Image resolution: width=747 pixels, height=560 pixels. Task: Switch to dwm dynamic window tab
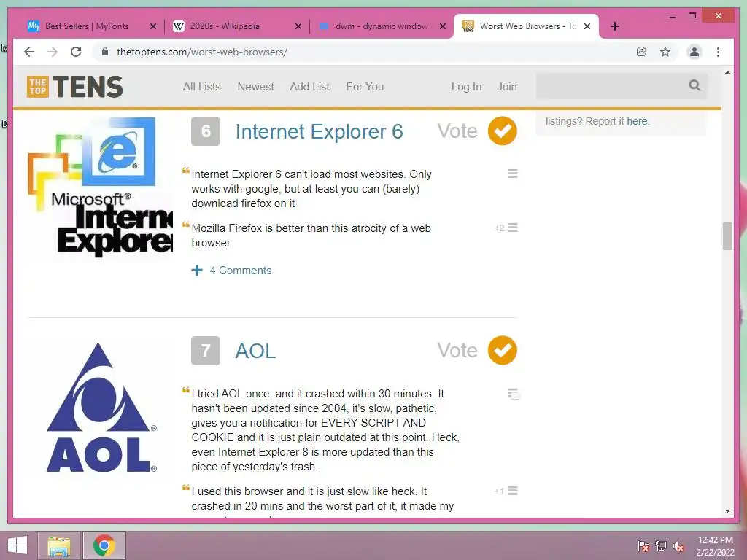(x=382, y=26)
